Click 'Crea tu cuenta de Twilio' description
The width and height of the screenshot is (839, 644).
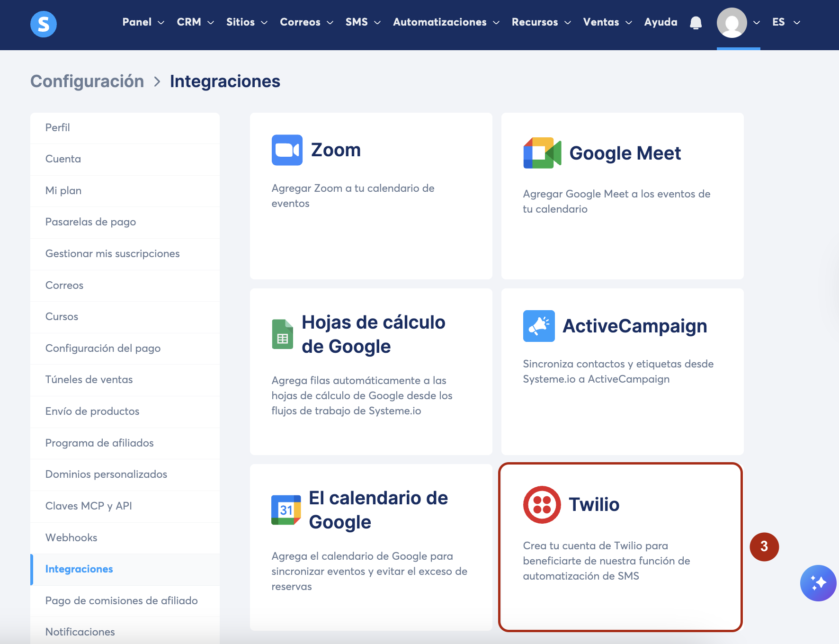(607, 561)
